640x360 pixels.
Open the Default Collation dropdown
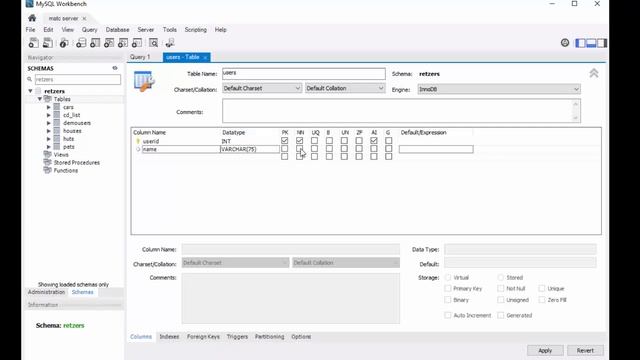[345, 88]
